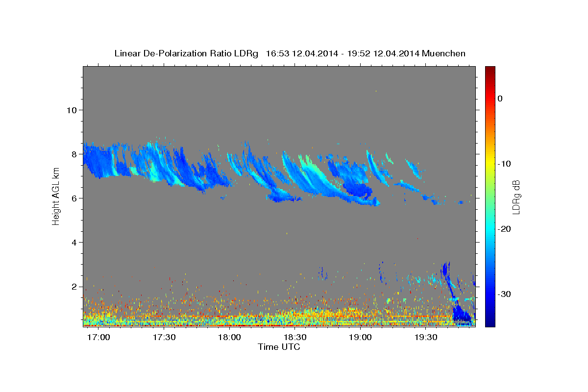Click the 17:00 time tick label

(99, 338)
